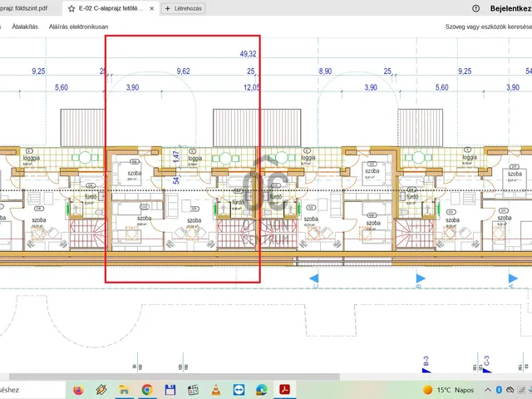532x399 pixels.
Task: Click the cloud sync tray icon
Action: click(x=510, y=390)
